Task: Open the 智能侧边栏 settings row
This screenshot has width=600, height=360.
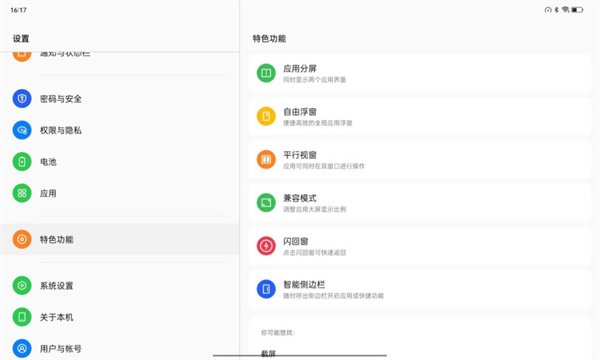Action: pyautogui.click(x=420, y=289)
